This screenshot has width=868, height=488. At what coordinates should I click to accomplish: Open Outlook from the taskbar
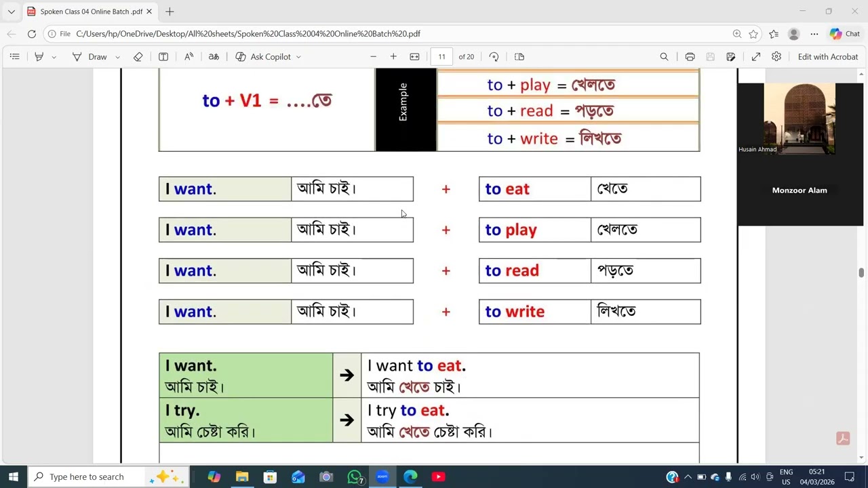click(298, 476)
